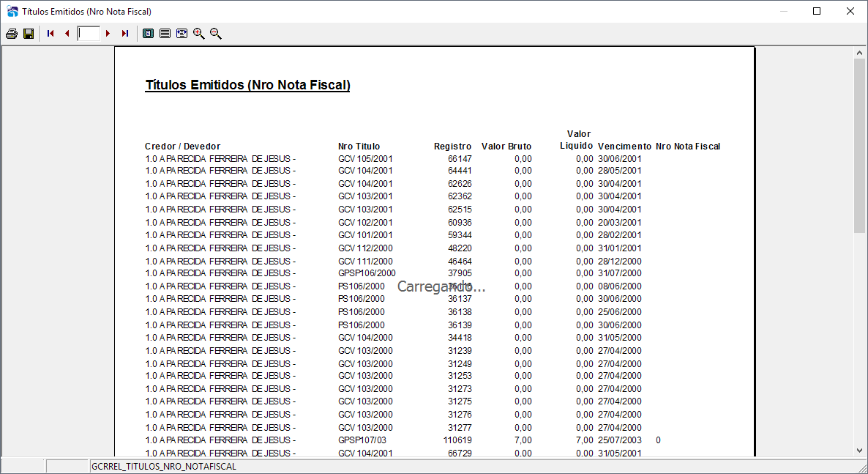Screen dimensions: 868x474
Task: Click vencimento date 28/05/2001
Action: 619,171
